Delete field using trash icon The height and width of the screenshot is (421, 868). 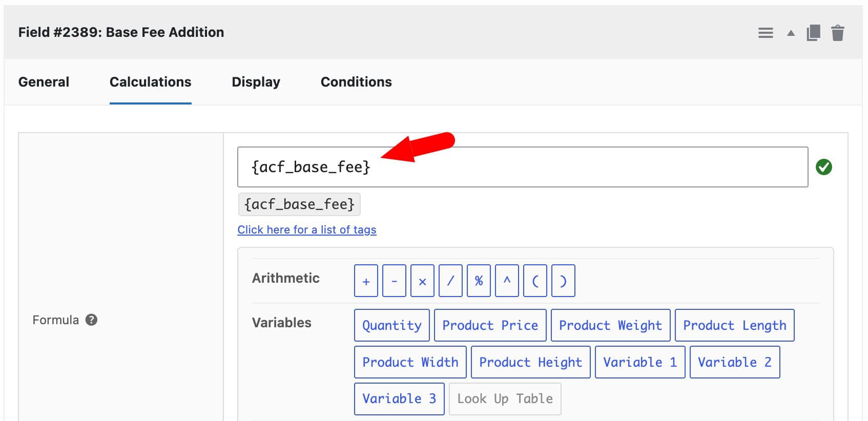838,33
